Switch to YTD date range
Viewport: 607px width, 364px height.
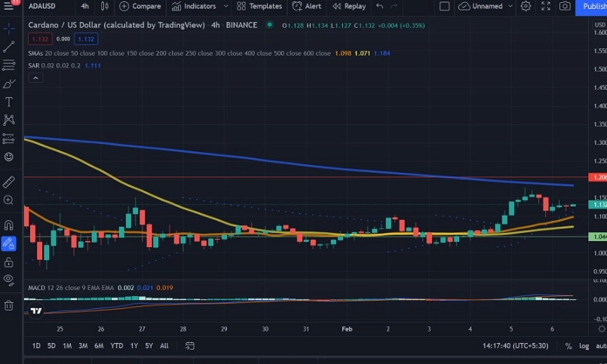[116, 346]
